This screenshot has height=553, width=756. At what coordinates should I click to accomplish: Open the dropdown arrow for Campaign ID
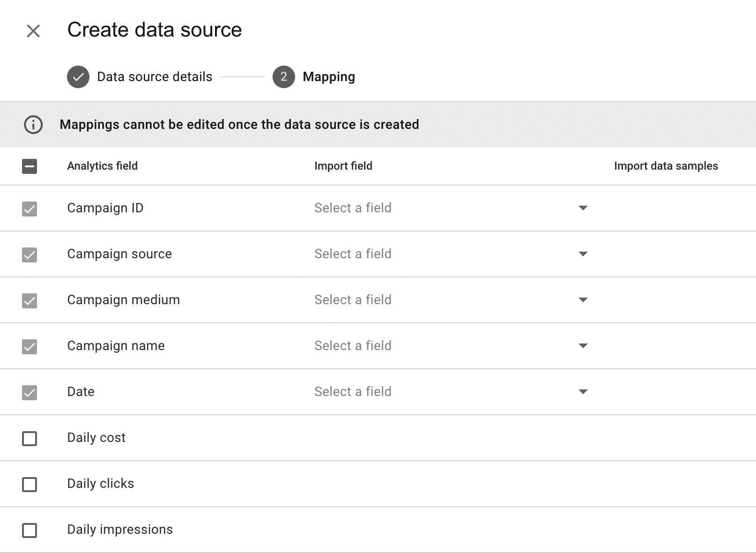[583, 208]
